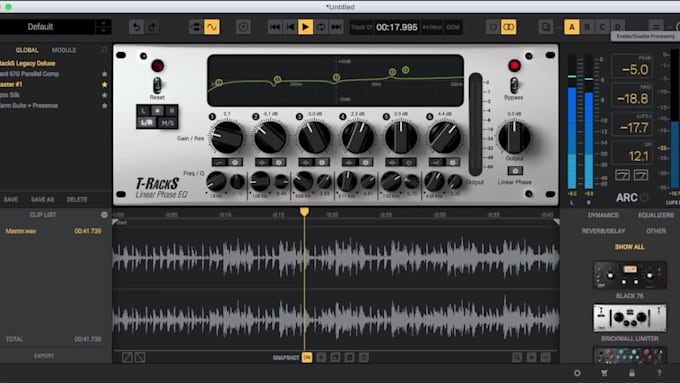The width and height of the screenshot is (680, 383).
Task: Click the yellow playhead marker on timeline
Action: click(x=304, y=211)
